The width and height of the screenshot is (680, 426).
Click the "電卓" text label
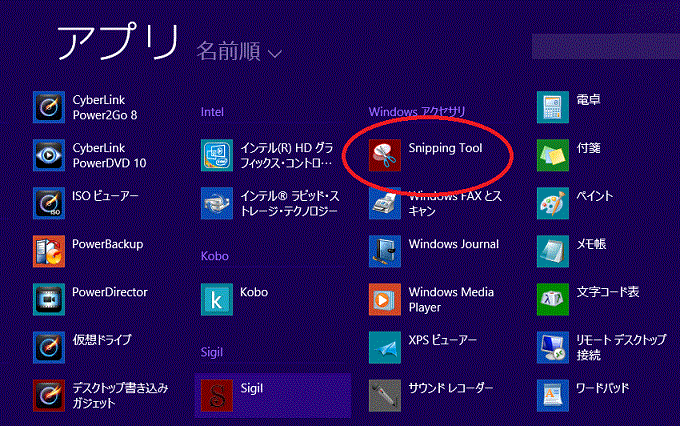(588, 100)
